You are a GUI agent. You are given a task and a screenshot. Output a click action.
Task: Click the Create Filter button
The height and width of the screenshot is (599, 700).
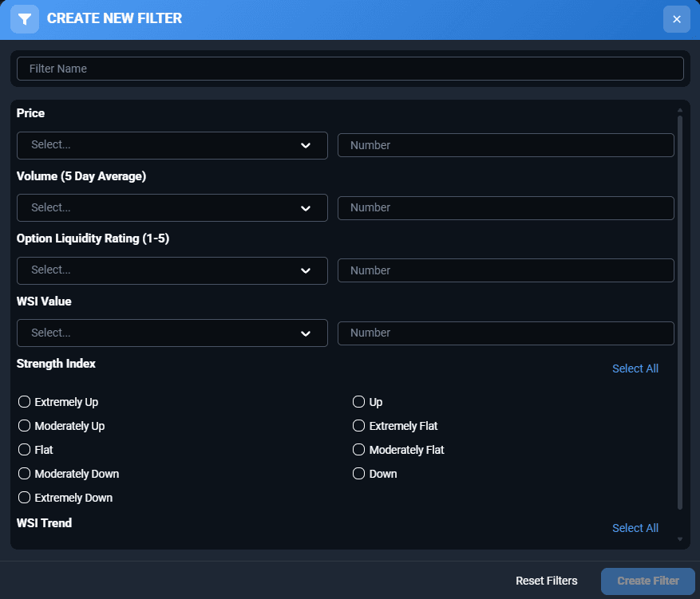648,581
